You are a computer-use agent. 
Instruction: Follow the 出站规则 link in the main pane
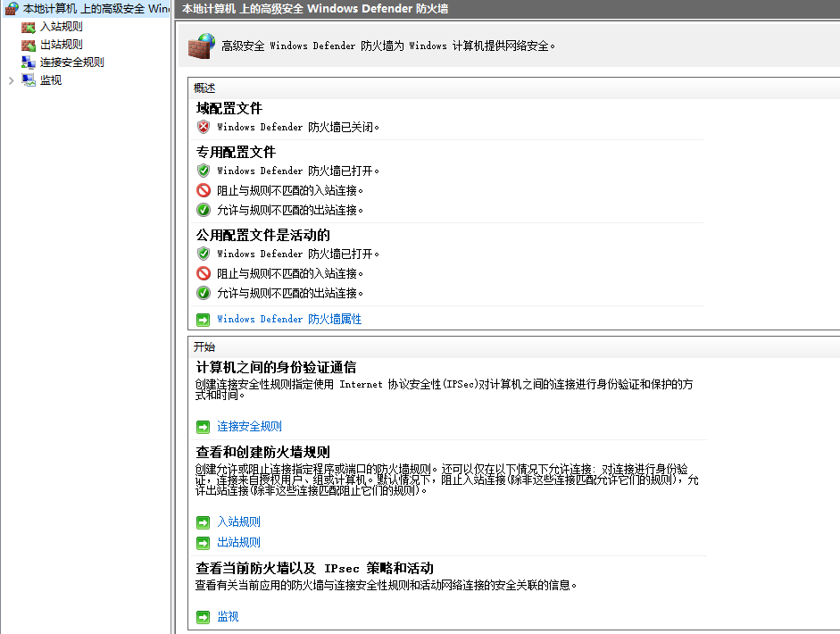coord(238,542)
